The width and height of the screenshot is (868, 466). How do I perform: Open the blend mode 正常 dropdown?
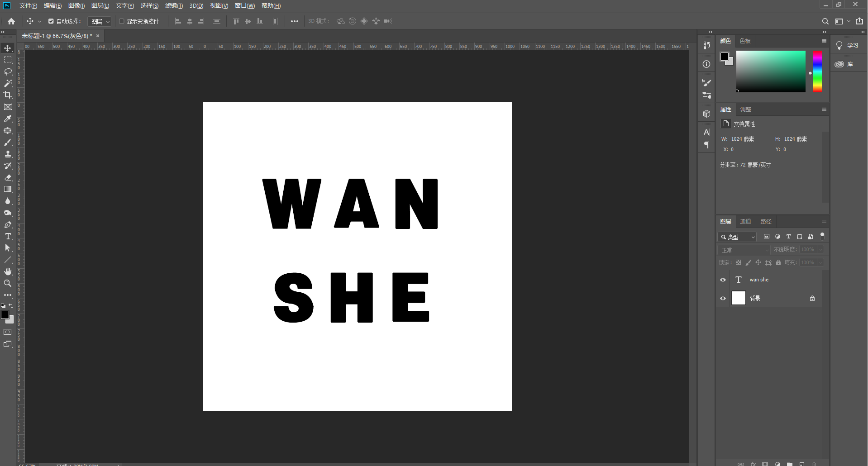click(744, 250)
